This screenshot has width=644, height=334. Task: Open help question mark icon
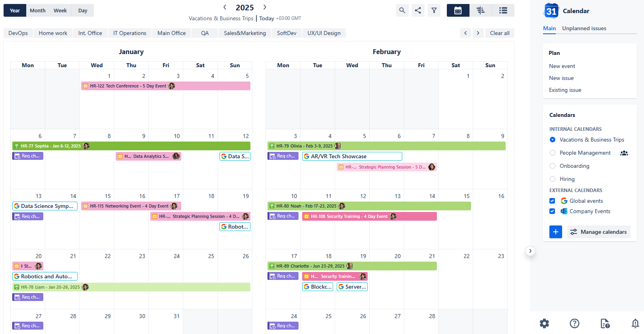(574, 323)
